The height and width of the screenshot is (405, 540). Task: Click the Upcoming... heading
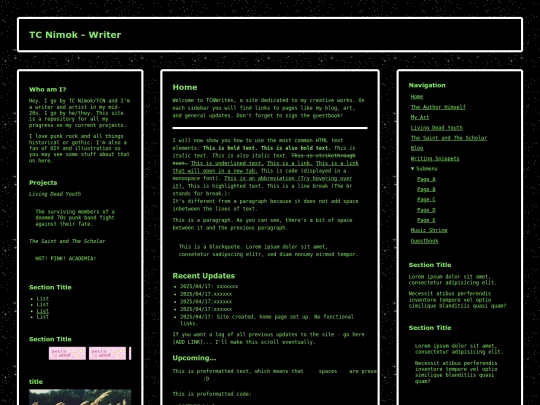click(194, 358)
